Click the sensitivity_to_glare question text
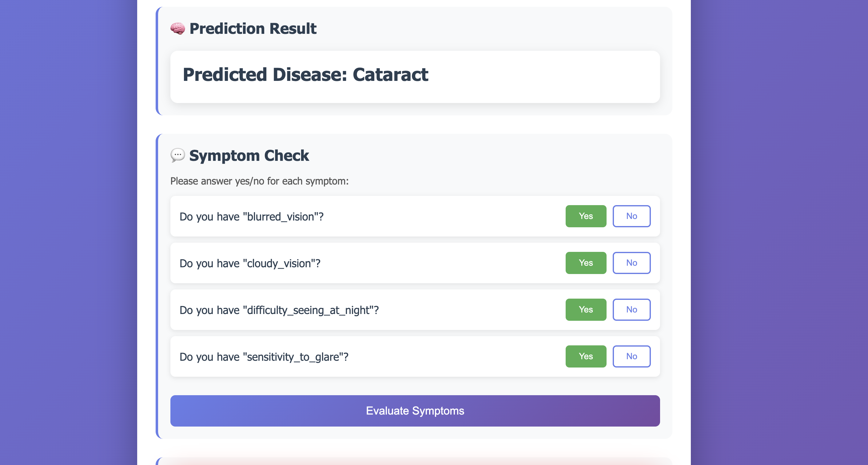Image resolution: width=868 pixels, height=465 pixels. 264,357
